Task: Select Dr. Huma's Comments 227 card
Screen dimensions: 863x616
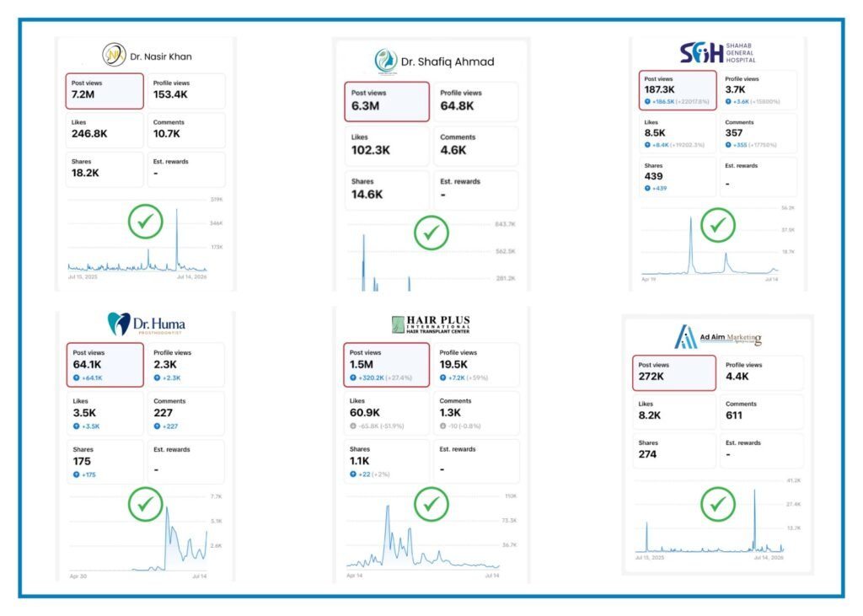Action: 186,414
